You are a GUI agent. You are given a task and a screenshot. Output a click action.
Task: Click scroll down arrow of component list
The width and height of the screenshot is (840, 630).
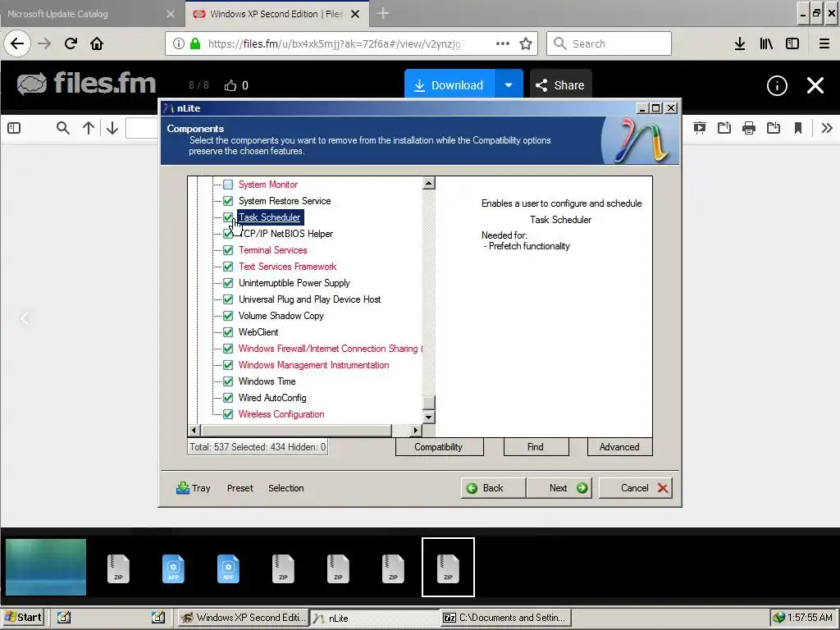pos(428,417)
